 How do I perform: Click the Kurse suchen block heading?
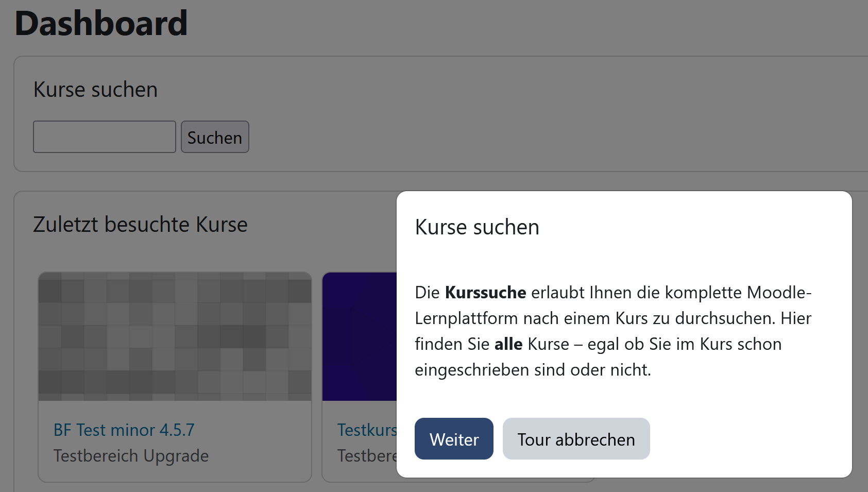click(95, 90)
